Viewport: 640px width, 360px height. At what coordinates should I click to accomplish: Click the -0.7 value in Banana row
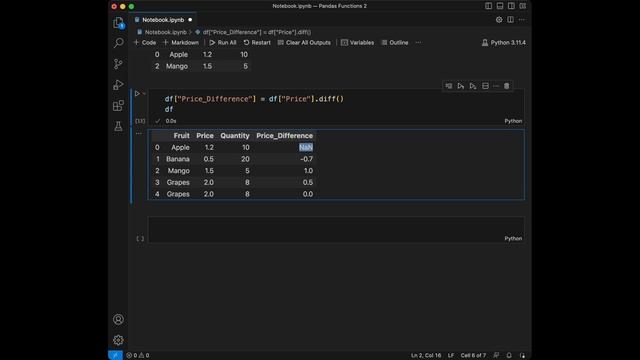[307, 159]
